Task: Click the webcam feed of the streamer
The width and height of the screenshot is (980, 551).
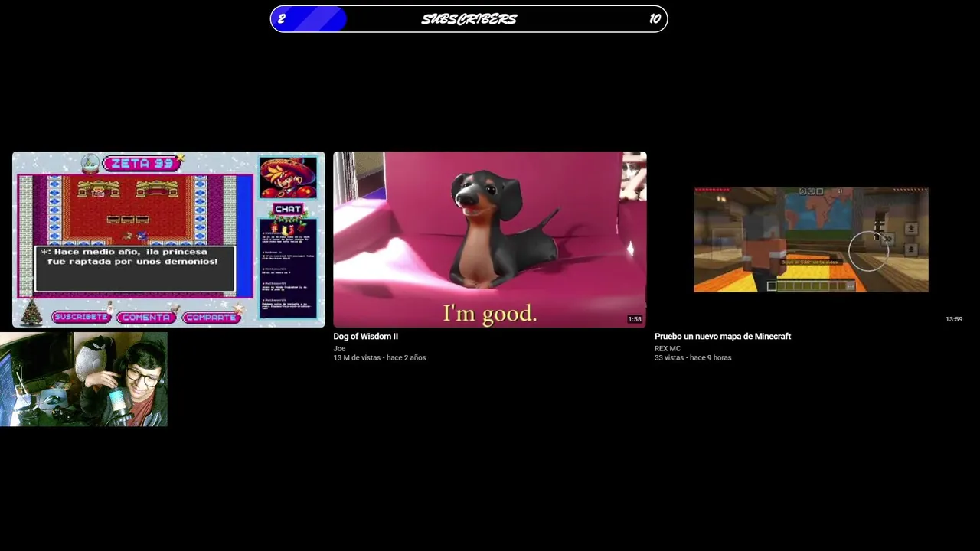Action: [x=83, y=379]
